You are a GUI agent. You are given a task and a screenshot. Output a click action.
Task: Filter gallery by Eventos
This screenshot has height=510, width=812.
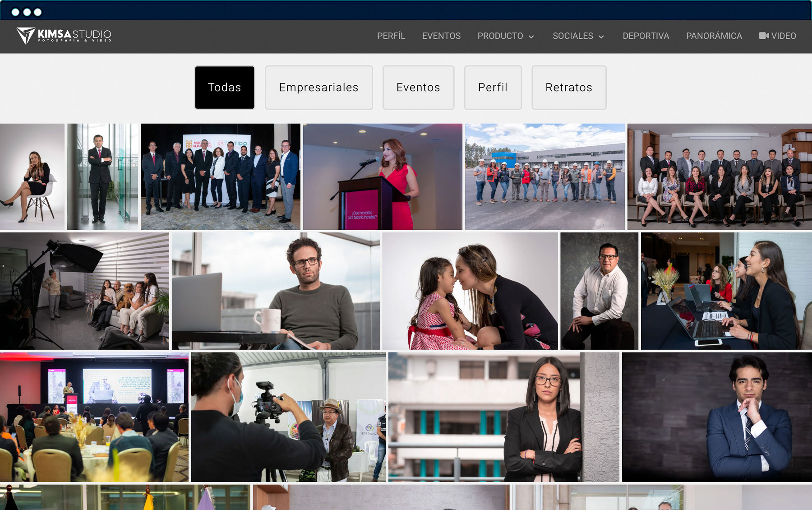click(x=418, y=88)
